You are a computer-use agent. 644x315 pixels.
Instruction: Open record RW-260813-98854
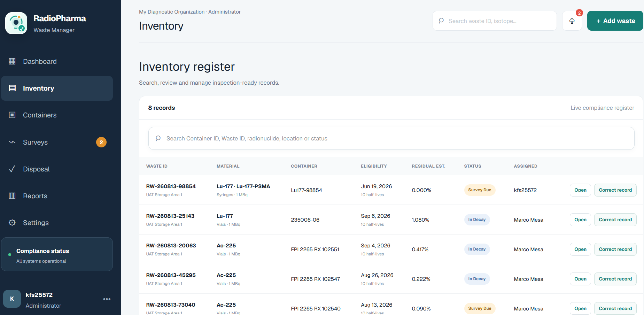pyautogui.click(x=580, y=190)
